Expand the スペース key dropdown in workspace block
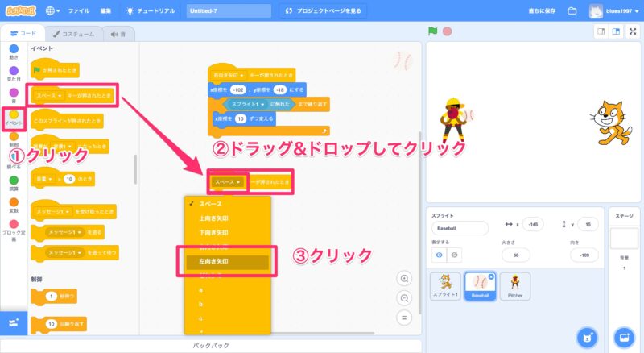The height and width of the screenshot is (353, 644). tap(229, 183)
